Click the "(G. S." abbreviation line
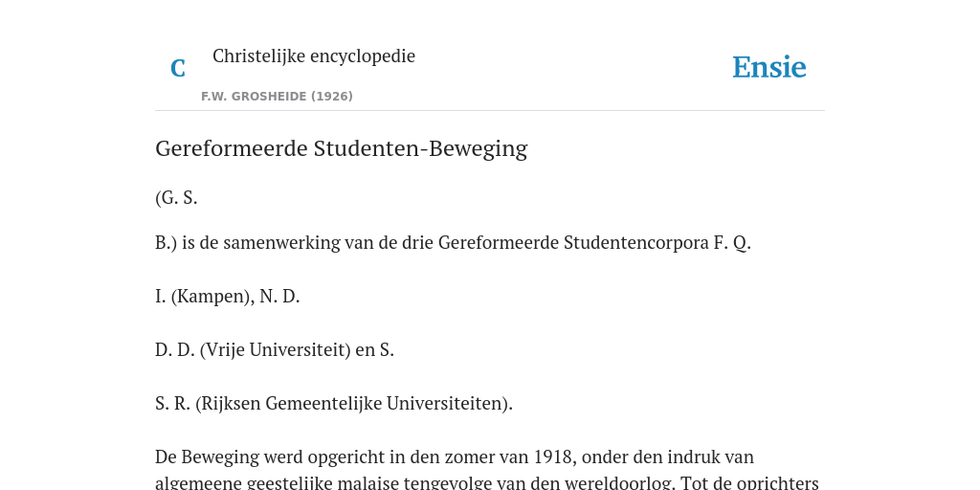The image size is (980, 490). click(176, 197)
